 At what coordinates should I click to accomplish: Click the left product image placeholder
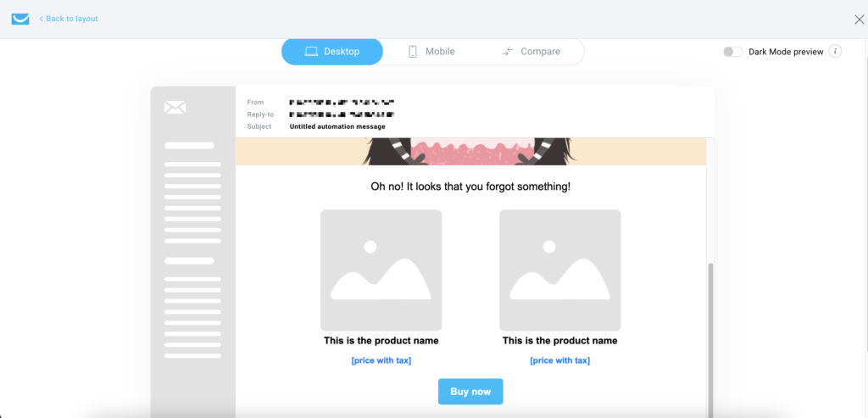[381, 270]
